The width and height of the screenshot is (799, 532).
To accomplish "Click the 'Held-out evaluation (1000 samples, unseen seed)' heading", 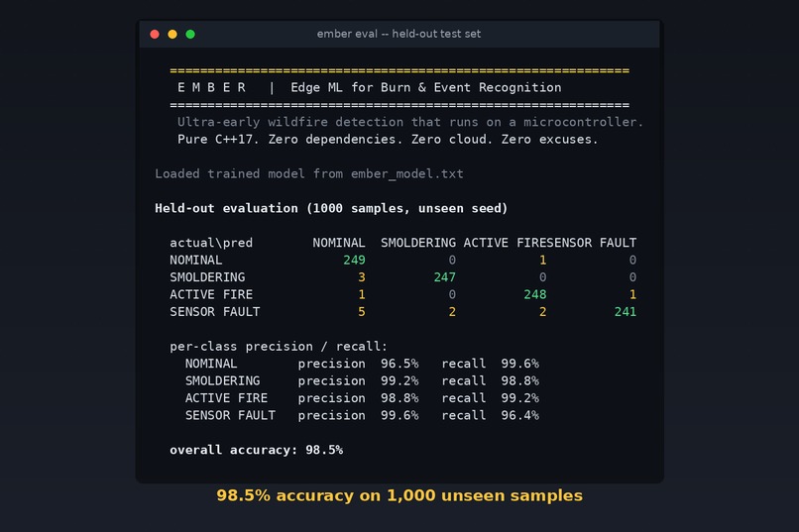I will click(x=331, y=208).
